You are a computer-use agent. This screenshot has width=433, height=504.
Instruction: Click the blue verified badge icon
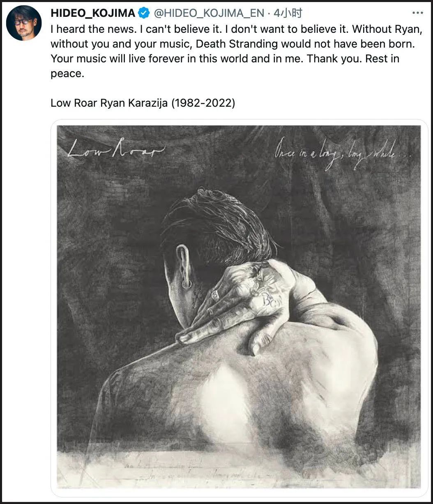[144, 13]
